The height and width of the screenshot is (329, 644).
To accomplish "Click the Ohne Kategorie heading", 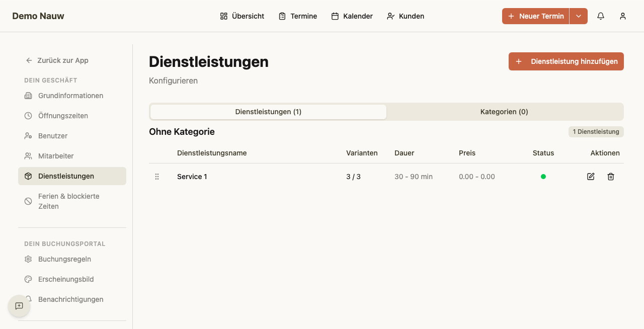I will point(182,132).
